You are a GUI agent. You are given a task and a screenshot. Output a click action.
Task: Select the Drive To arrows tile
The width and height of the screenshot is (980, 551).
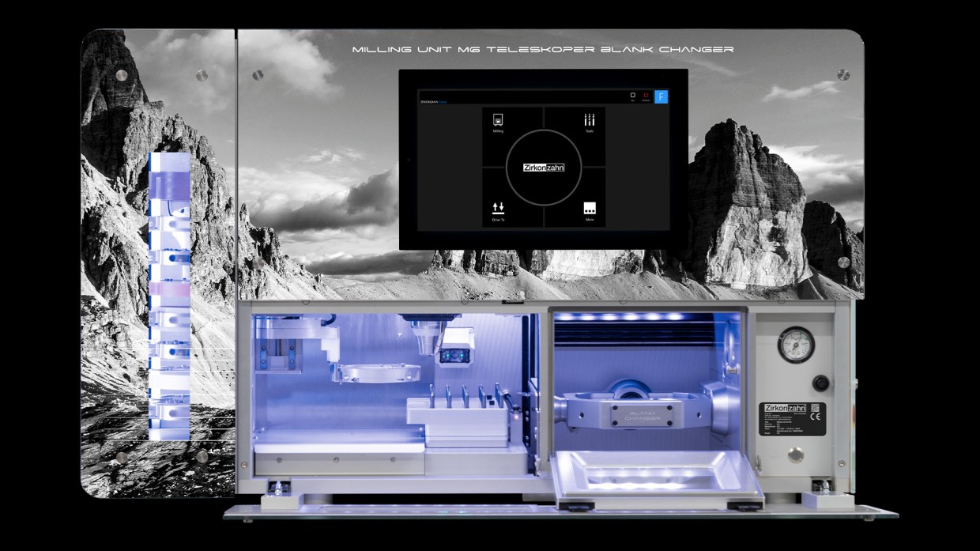coord(498,213)
